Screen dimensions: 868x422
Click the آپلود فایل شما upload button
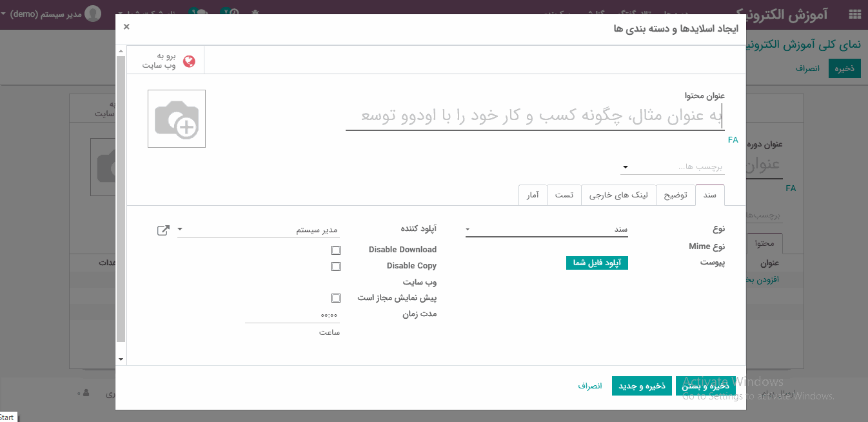(x=597, y=263)
